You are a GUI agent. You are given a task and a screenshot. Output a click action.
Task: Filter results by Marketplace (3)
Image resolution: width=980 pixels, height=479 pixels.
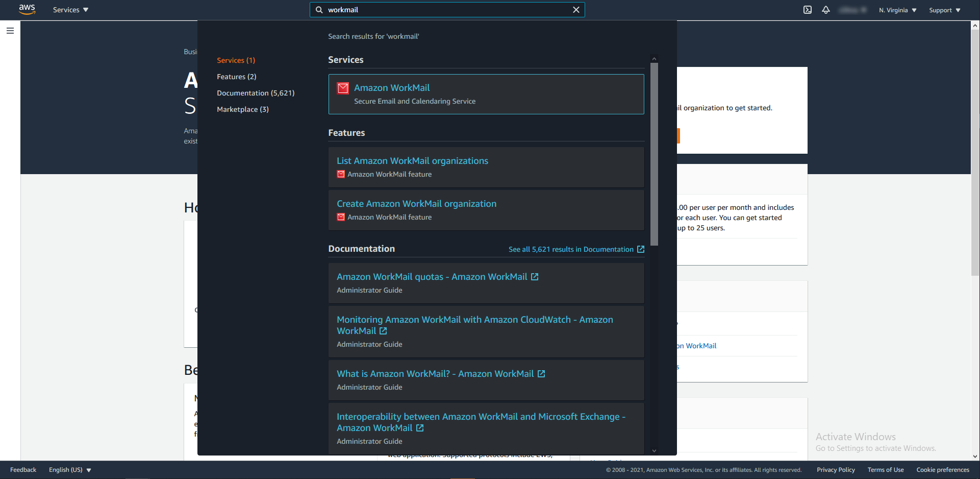point(243,109)
